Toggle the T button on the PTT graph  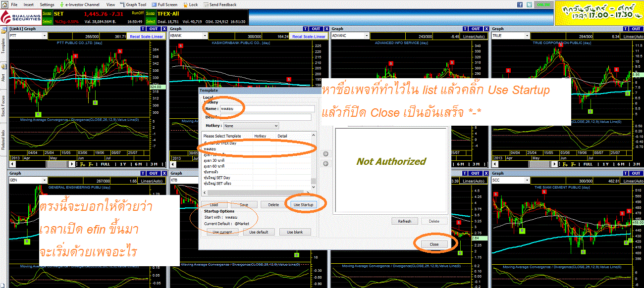click(144, 29)
